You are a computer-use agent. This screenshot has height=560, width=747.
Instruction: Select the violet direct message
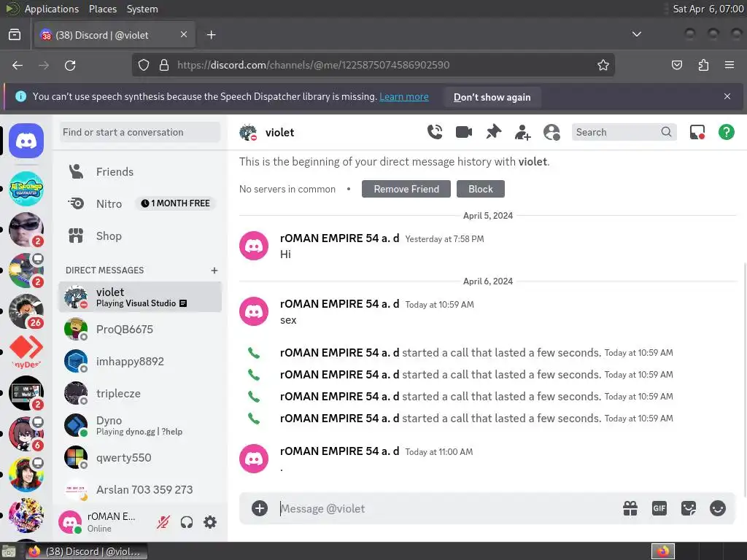coord(140,297)
